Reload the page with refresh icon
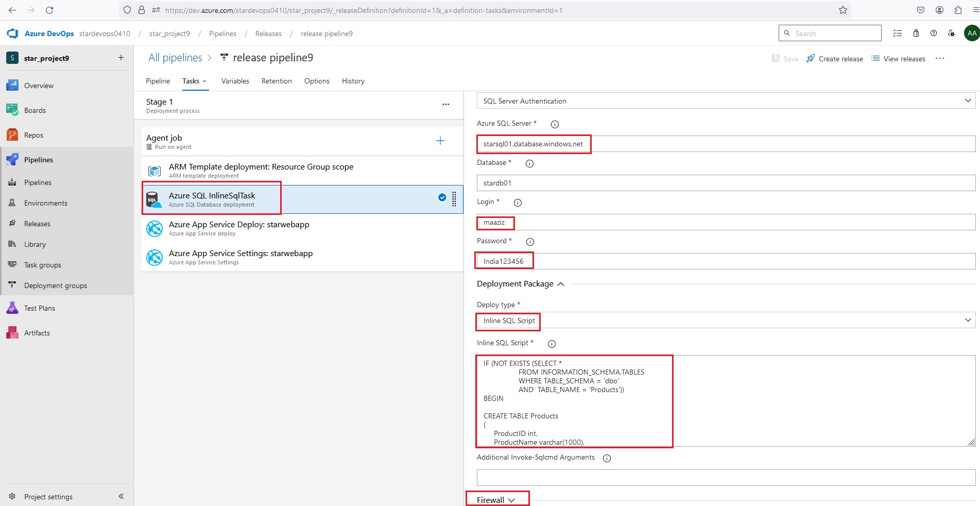The width and height of the screenshot is (980, 506). tap(49, 10)
